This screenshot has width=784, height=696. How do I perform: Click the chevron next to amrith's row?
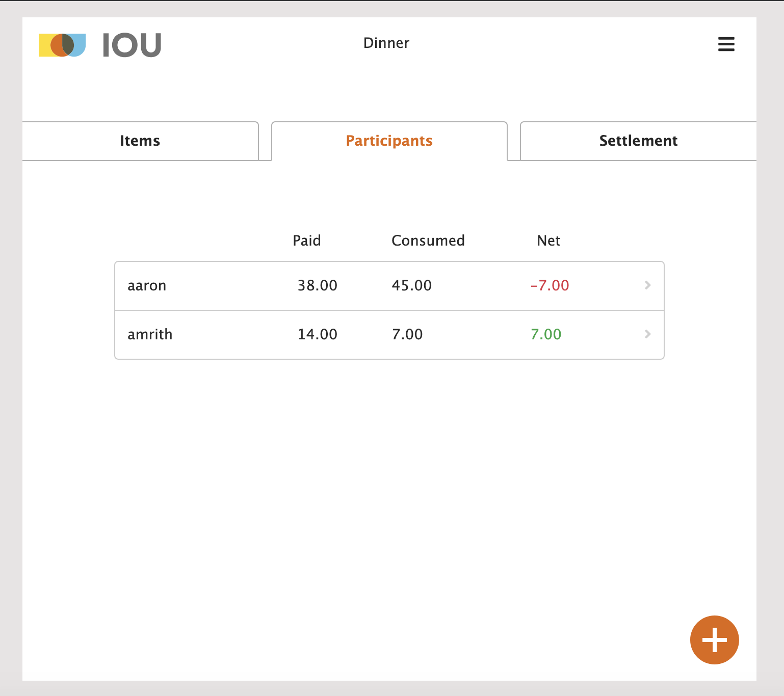[647, 334]
